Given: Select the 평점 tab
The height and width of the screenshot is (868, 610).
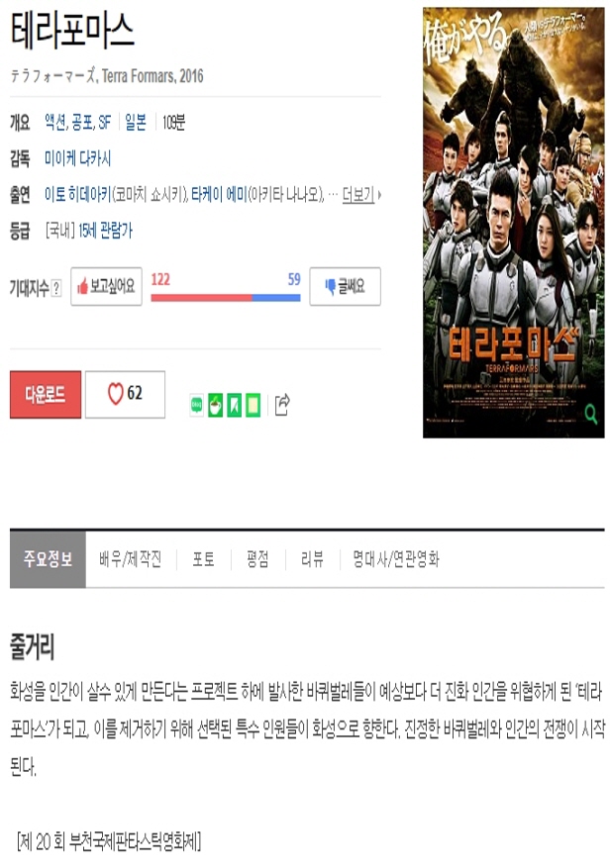Looking at the screenshot, I should pos(257,559).
